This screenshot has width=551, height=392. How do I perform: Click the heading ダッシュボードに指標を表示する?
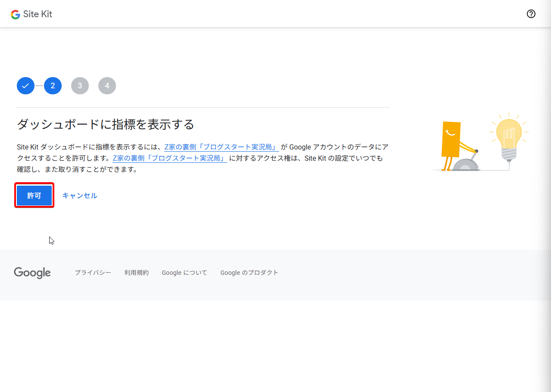(x=106, y=124)
